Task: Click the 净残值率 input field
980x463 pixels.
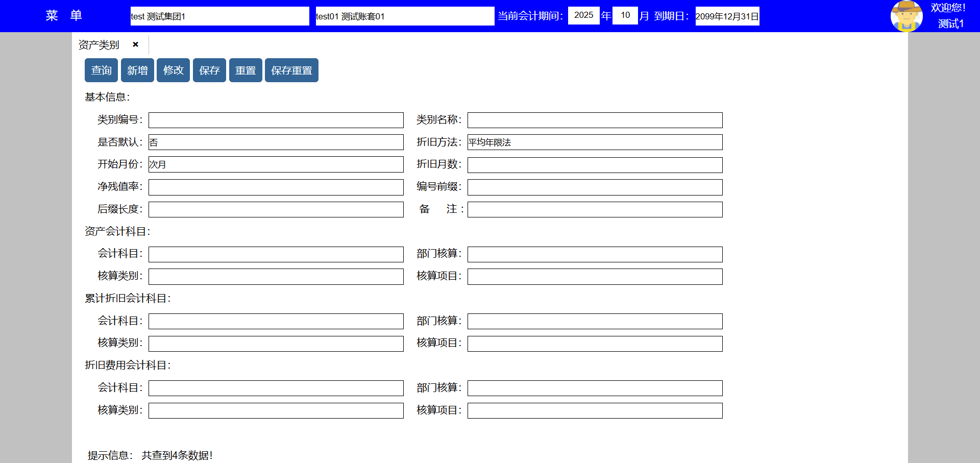Action: coord(276,187)
